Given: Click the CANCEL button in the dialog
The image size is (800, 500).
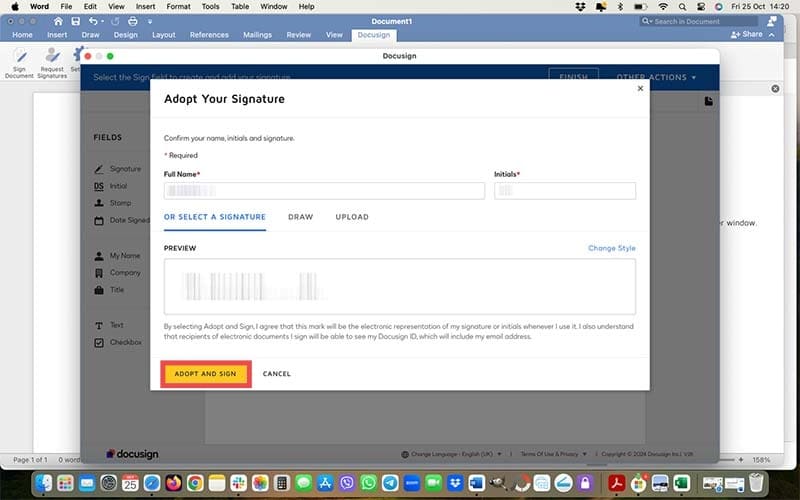Looking at the screenshot, I should coord(277,374).
